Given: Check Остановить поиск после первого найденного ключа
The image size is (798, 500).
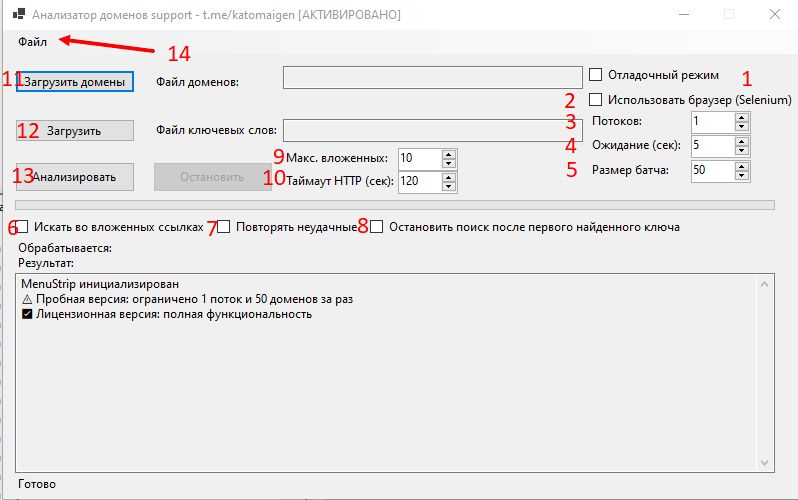Looking at the screenshot, I should coord(377,227).
